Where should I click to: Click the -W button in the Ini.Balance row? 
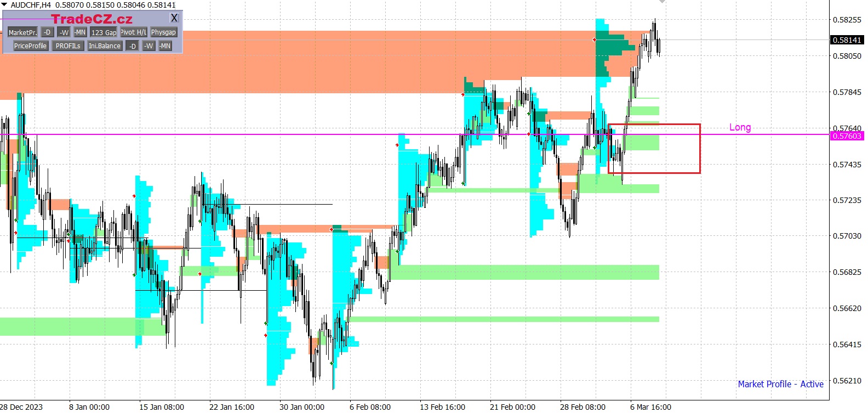149,46
